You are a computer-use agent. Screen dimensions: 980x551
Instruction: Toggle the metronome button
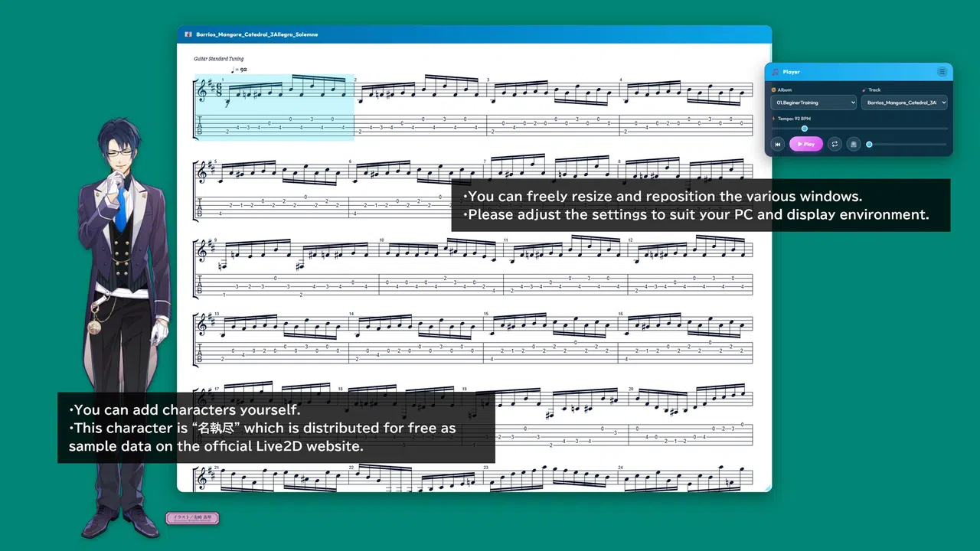click(x=853, y=144)
